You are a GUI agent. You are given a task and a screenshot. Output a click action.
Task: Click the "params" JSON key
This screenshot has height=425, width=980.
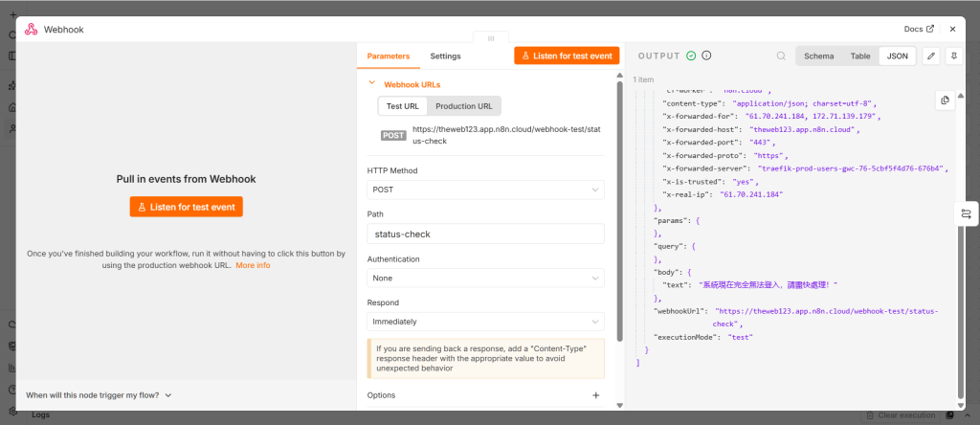point(672,220)
